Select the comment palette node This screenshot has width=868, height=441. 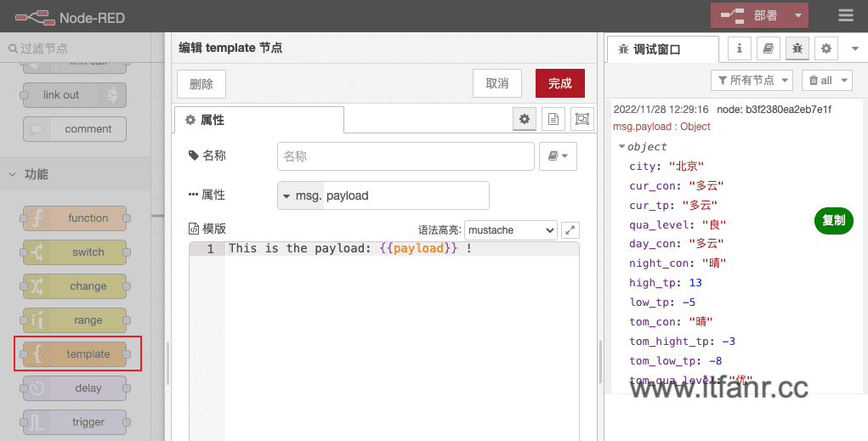(x=75, y=129)
